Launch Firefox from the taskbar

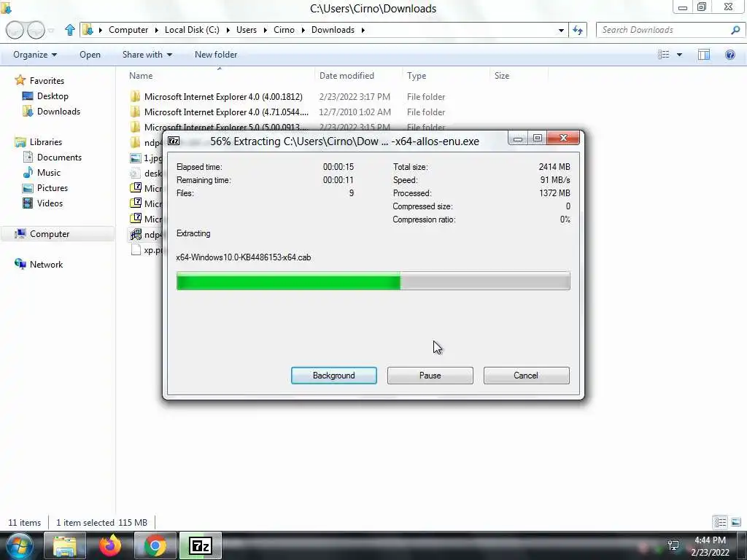[x=110, y=545]
